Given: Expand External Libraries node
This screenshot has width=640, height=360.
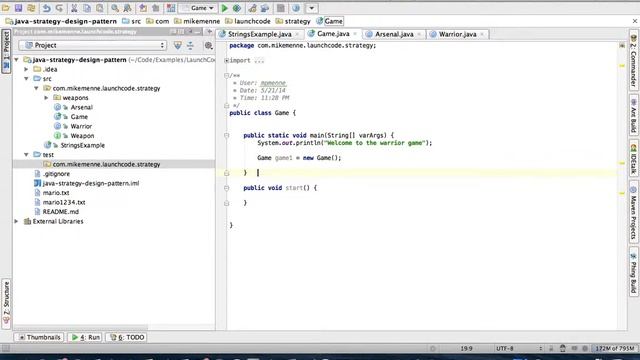Looking at the screenshot, I should click(17, 221).
